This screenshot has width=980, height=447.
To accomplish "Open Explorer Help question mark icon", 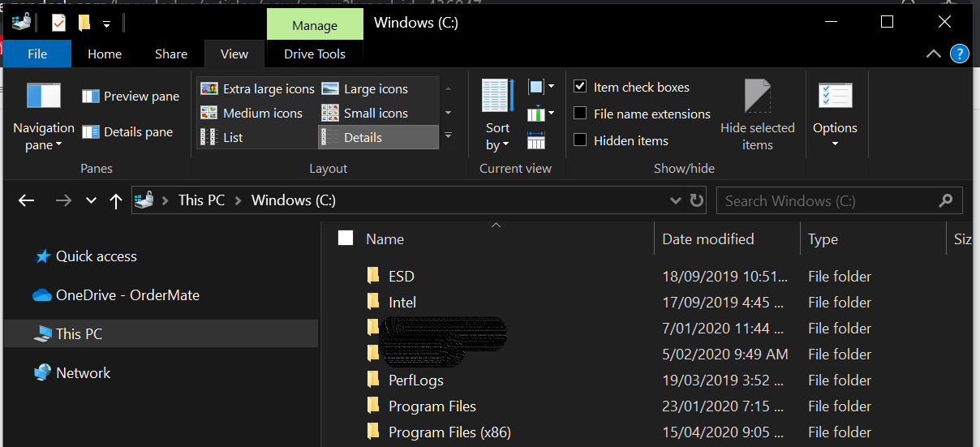I will tap(959, 54).
